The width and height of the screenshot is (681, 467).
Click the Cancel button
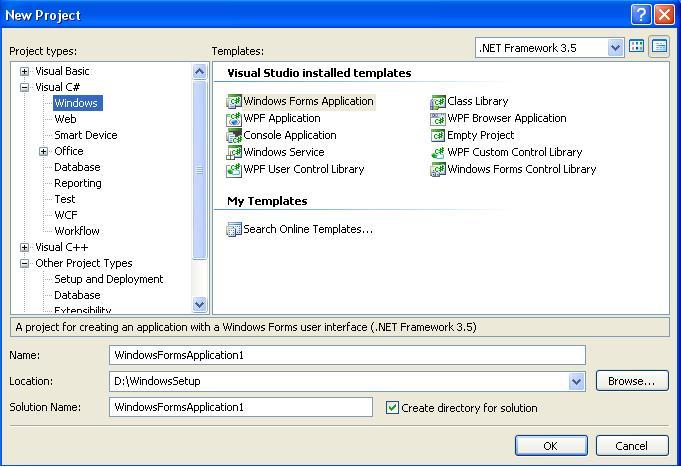pos(632,446)
